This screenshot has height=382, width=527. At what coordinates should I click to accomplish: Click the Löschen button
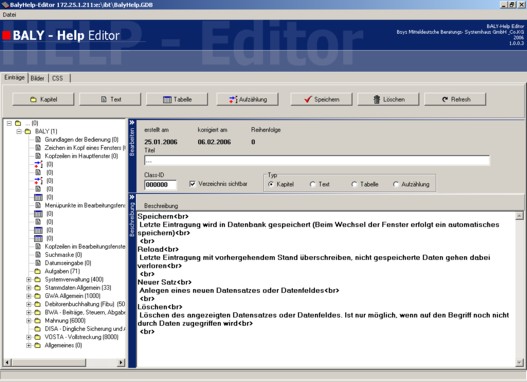[x=388, y=99]
